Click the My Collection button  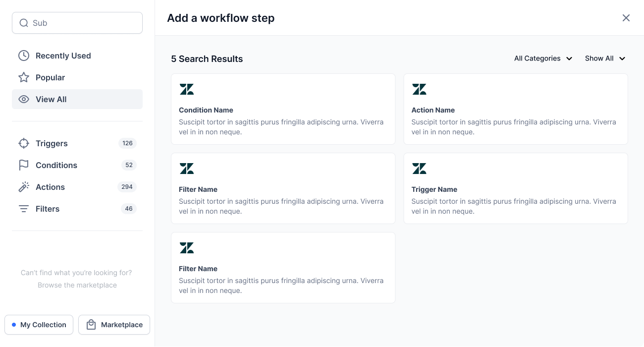(39, 325)
